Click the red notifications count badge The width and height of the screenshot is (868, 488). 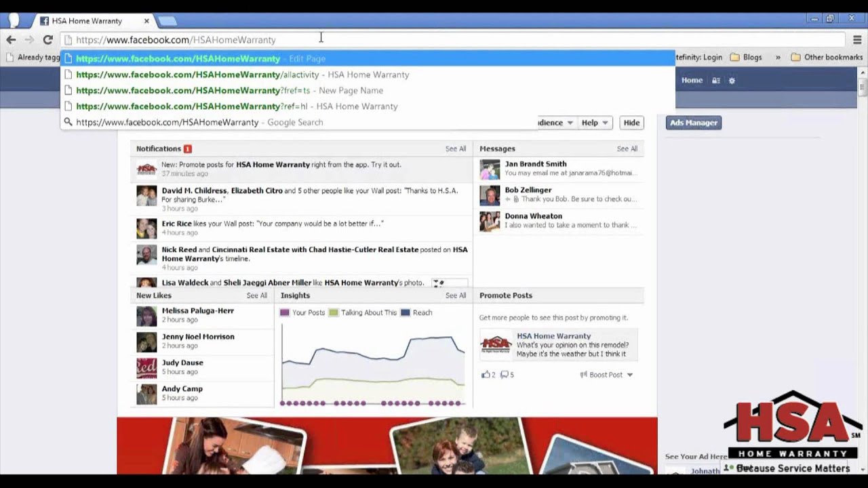pos(188,148)
